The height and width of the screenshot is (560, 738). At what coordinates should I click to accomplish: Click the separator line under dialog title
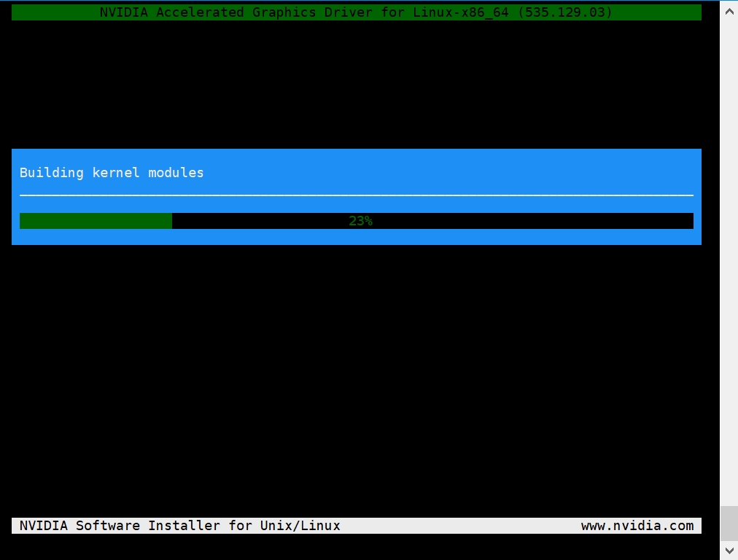pyautogui.click(x=356, y=195)
